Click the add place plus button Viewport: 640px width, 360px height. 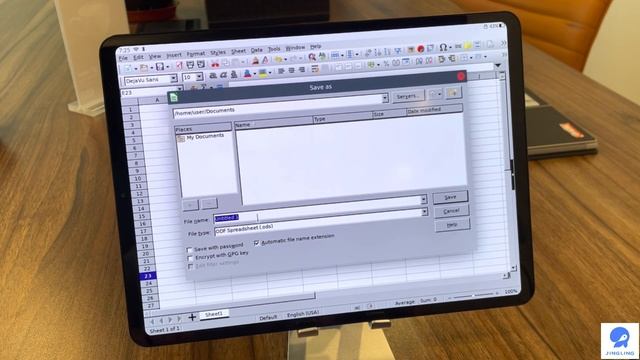[x=191, y=204]
